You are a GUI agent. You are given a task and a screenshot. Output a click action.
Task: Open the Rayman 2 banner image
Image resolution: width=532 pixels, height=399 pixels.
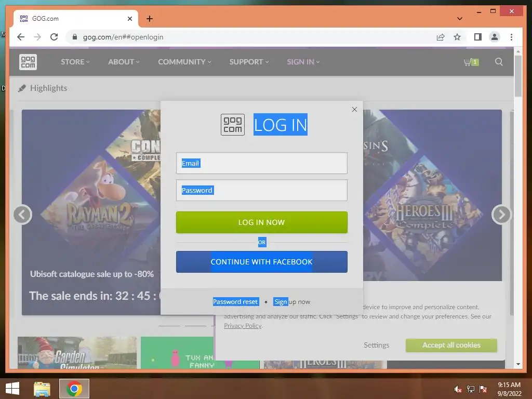coord(99,215)
